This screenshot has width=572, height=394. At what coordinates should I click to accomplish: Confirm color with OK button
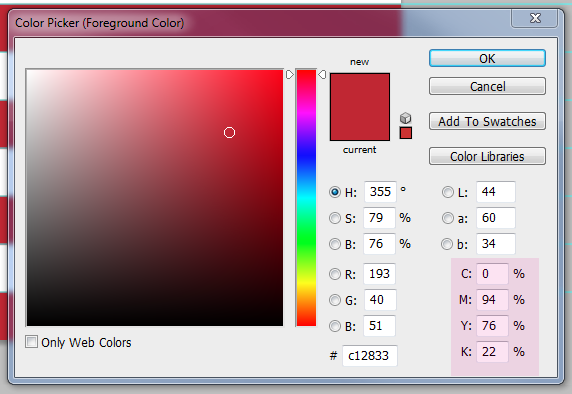(487, 58)
